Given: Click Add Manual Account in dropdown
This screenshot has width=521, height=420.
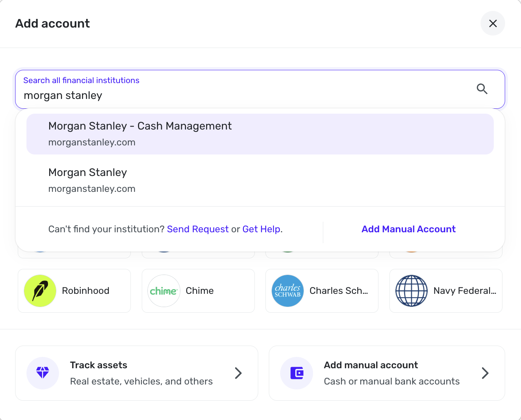Looking at the screenshot, I should tap(408, 229).
